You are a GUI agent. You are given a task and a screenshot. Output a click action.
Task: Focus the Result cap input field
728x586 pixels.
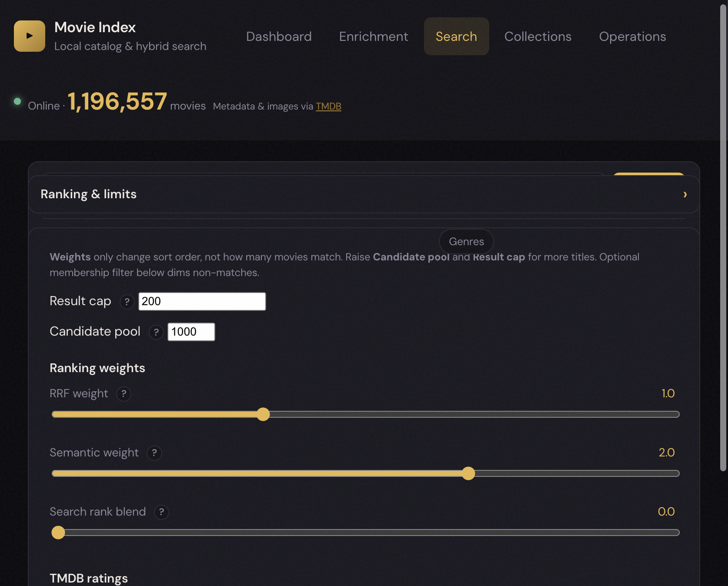click(x=202, y=301)
